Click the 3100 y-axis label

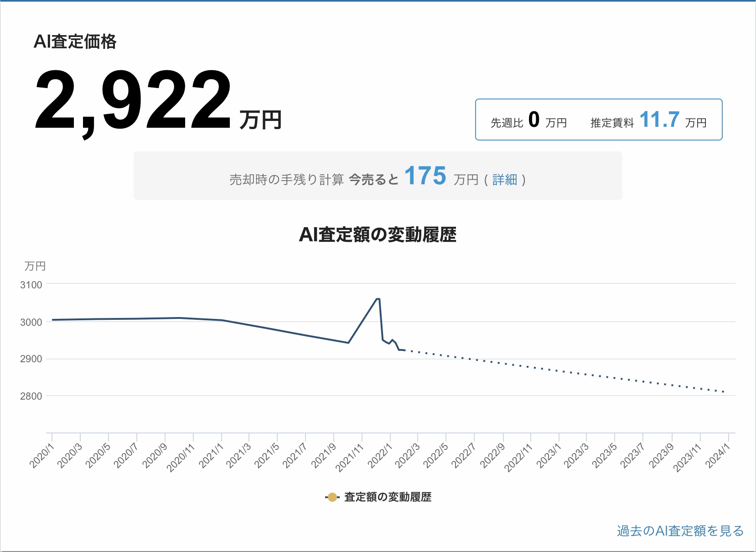[x=31, y=285]
